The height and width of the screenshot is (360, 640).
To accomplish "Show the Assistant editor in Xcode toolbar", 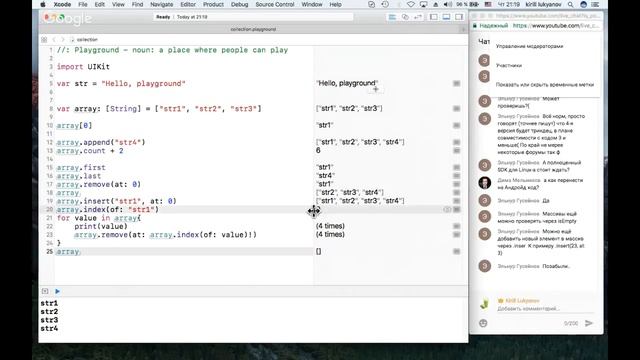I will [405, 17].
